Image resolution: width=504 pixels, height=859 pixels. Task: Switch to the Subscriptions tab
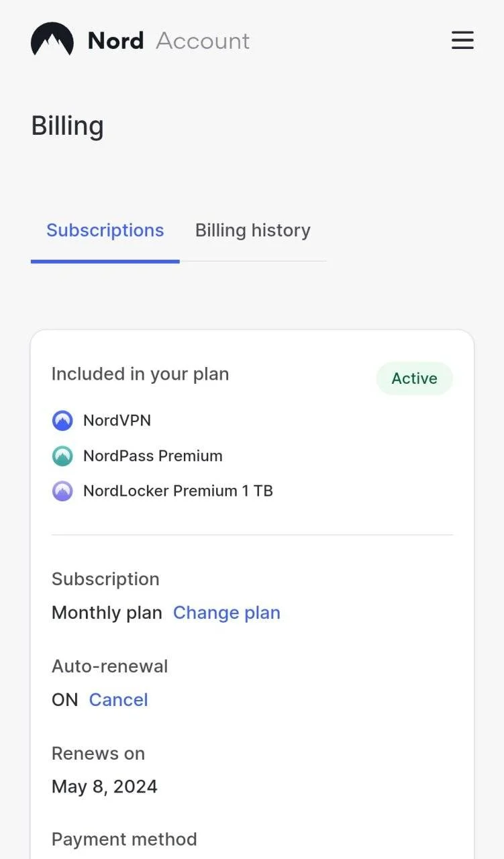coord(105,230)
